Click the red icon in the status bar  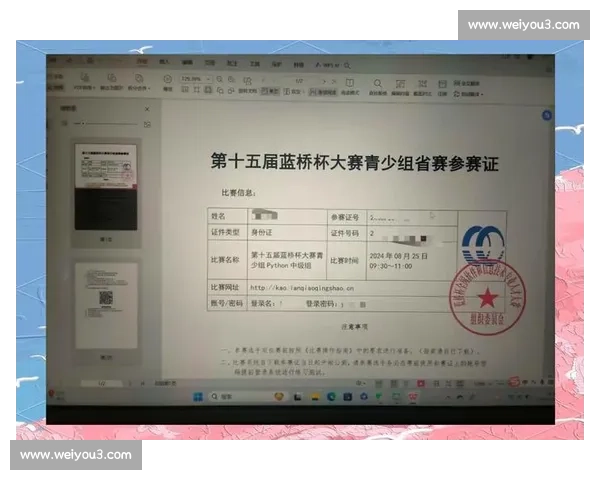(421, 383)
